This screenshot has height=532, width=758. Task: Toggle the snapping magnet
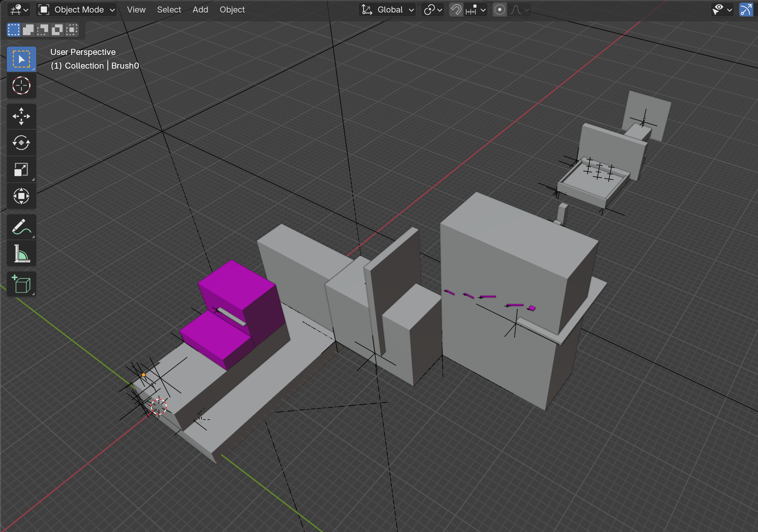(x=456, y=10)
